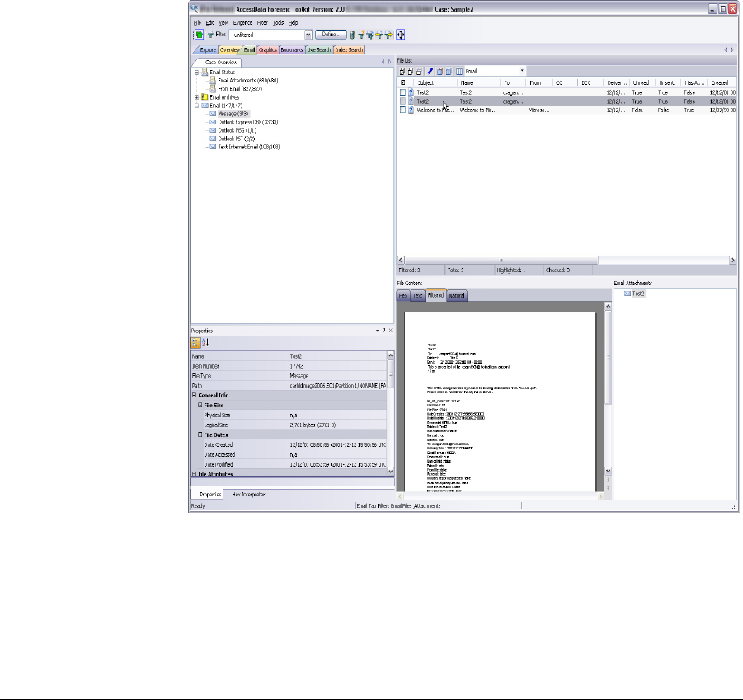Click the blue clipboard icon in File List

click(449, 72)
